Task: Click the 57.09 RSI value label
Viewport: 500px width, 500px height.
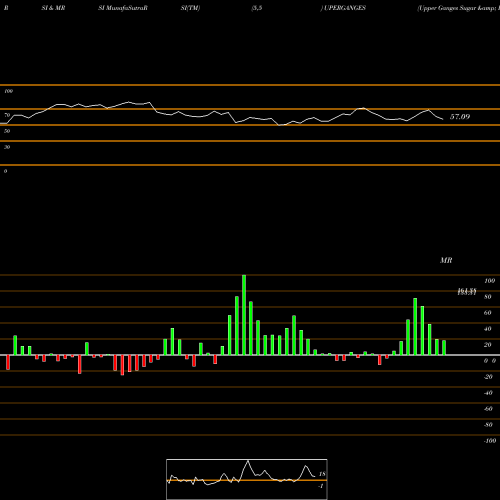Action: click(460, 117)
